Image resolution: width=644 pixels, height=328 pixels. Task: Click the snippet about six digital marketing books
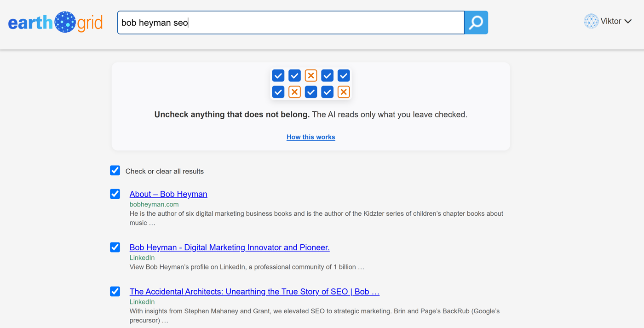coord(316,218)
